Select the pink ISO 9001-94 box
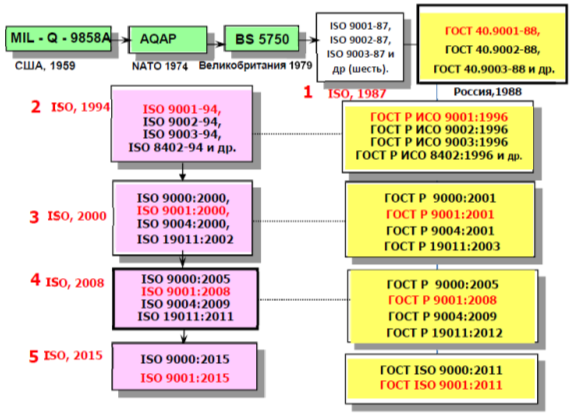The image size is (572, 416). [x=182, y=124]
